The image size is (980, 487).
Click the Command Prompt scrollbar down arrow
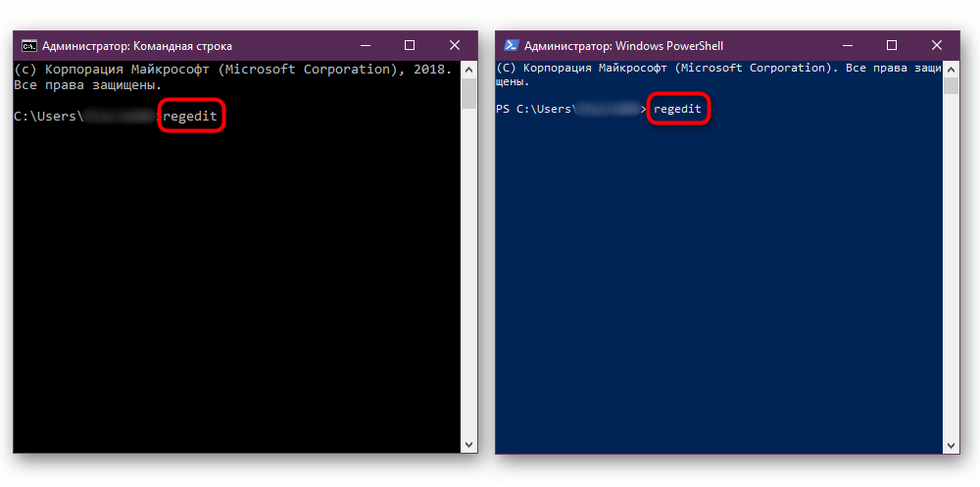[468, 445]
